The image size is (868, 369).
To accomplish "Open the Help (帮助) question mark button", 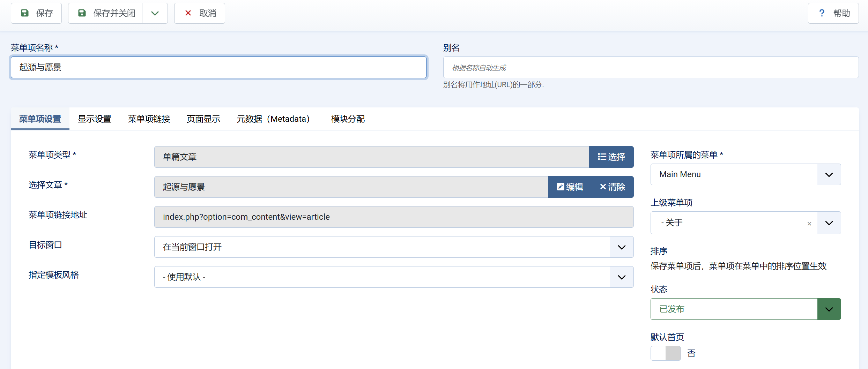I will pos(833,13).
